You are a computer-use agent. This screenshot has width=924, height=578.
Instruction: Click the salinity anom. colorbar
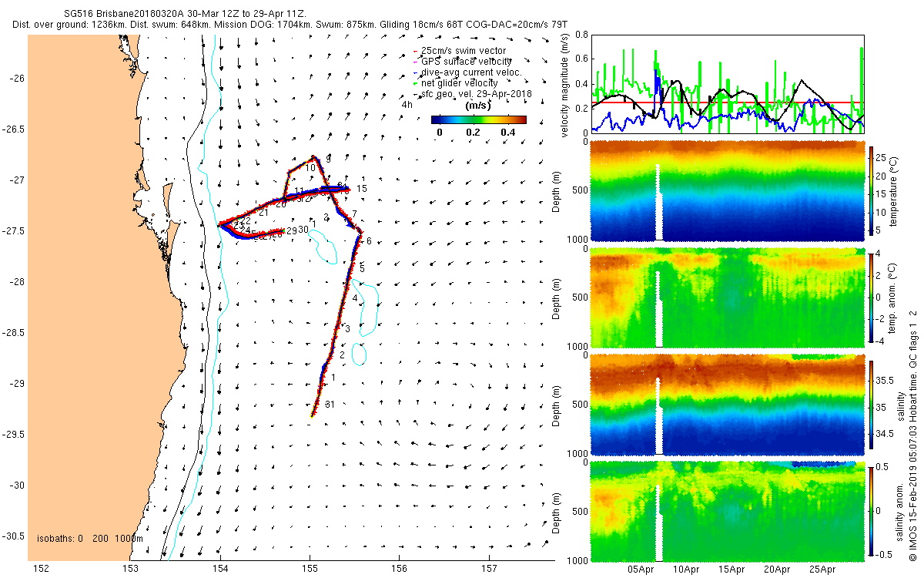coord(872,510)
